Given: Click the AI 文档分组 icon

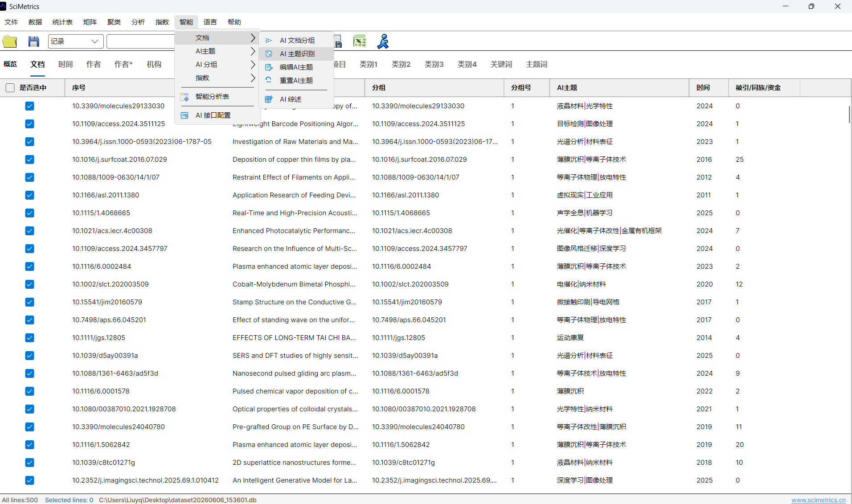Looking at the screenshot, I should point(269,41).
